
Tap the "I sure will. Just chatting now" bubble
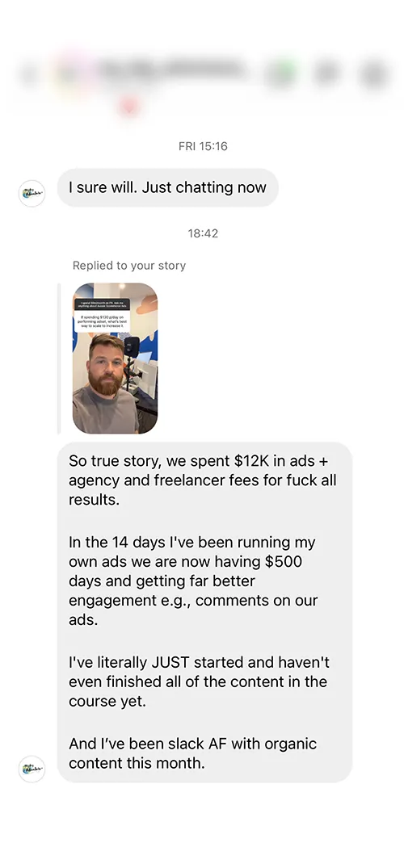coord(168,187)
